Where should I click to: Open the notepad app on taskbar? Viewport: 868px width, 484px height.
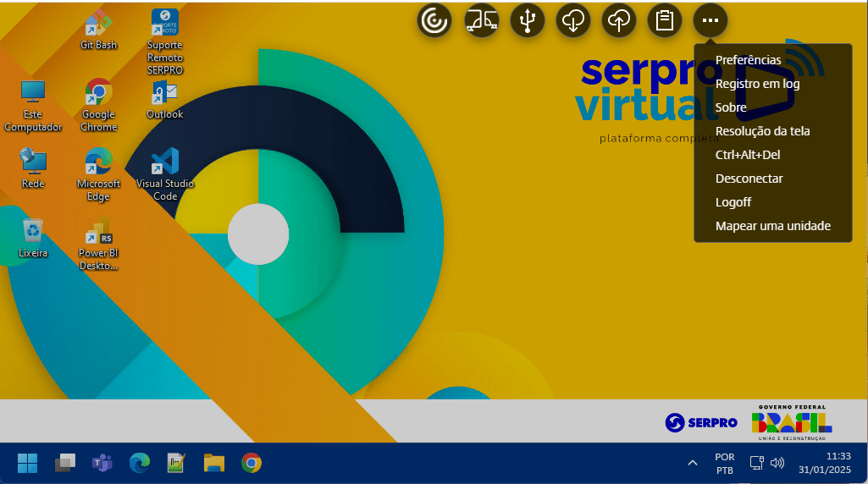[177, 463]
